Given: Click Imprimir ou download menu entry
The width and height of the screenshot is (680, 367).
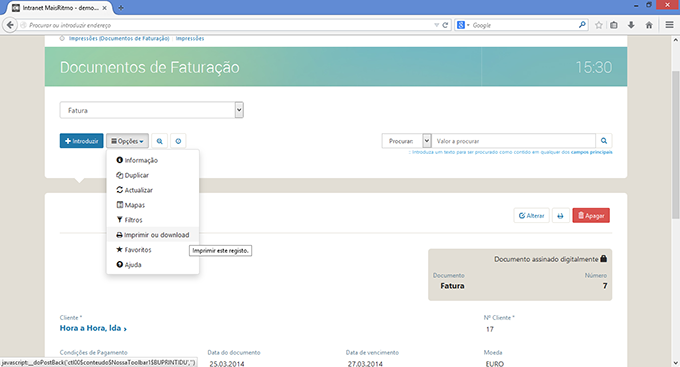Looking at the screenshot, I should (153, 235).
